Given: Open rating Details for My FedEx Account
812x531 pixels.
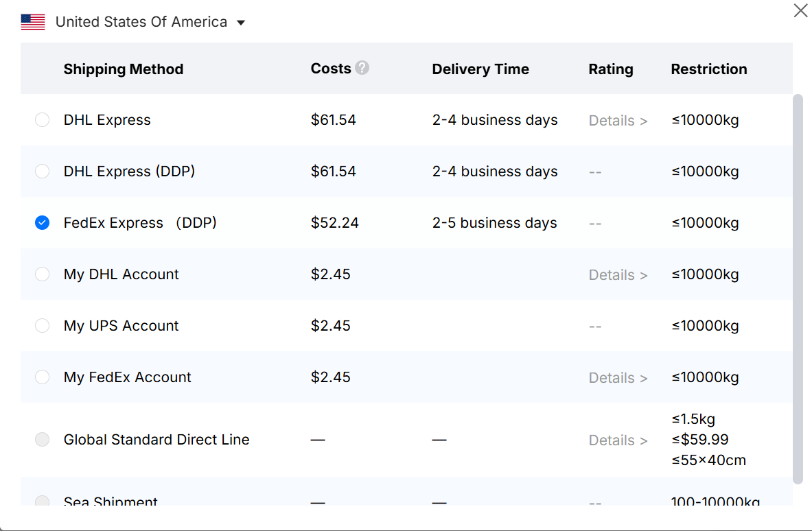Looking at the screenshot, I should pyautogui.click(x=618, y=378).
